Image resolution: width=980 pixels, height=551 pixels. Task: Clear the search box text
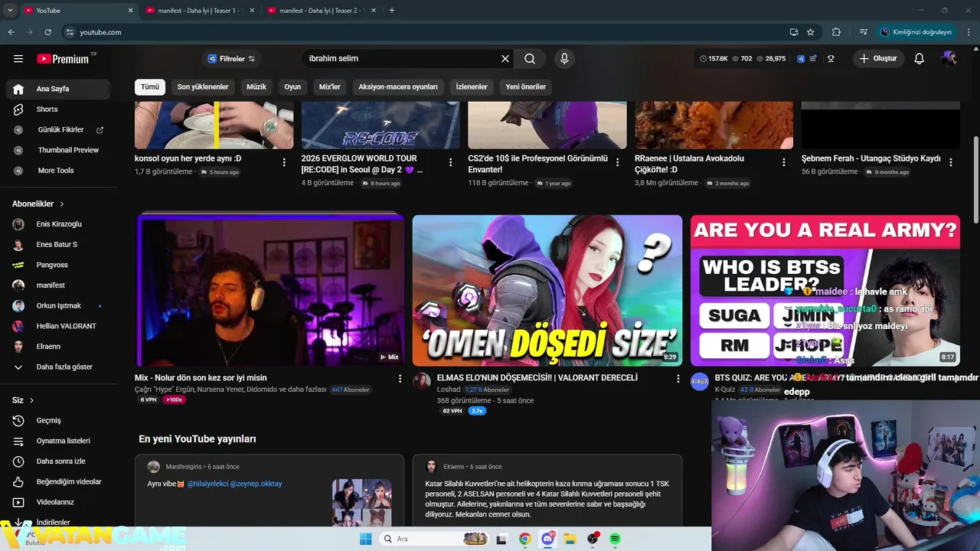[505, 59]
